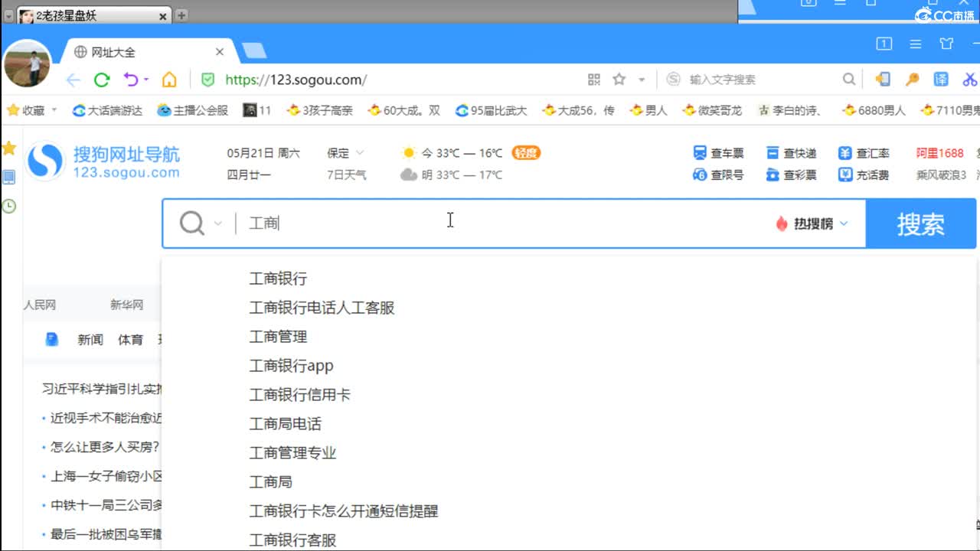Click the date text 05月21日 周六

263,153
